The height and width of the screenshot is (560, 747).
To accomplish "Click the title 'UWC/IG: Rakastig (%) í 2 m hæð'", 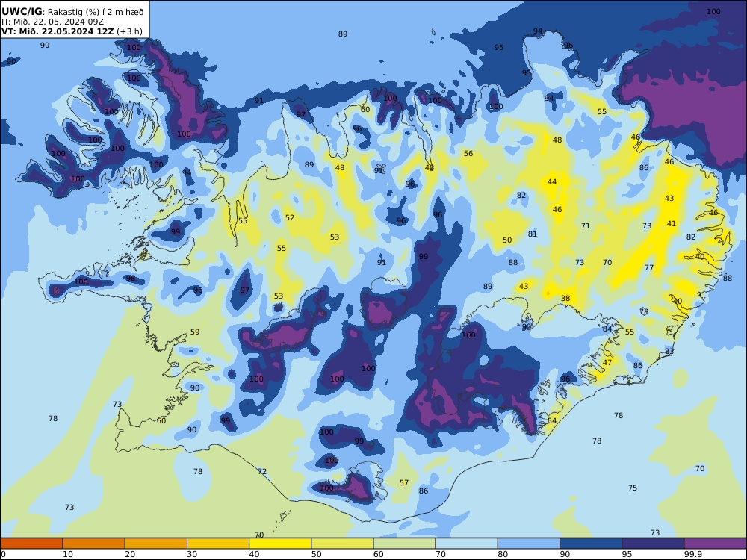I will point(72,12).
